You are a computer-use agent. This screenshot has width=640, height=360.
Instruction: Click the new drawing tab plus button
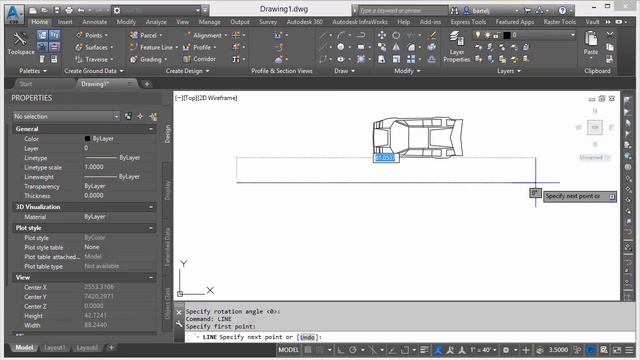point(147,84)
